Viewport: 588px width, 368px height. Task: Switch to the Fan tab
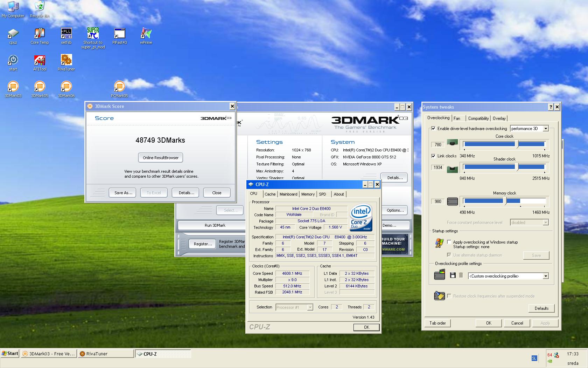(457, 118)
